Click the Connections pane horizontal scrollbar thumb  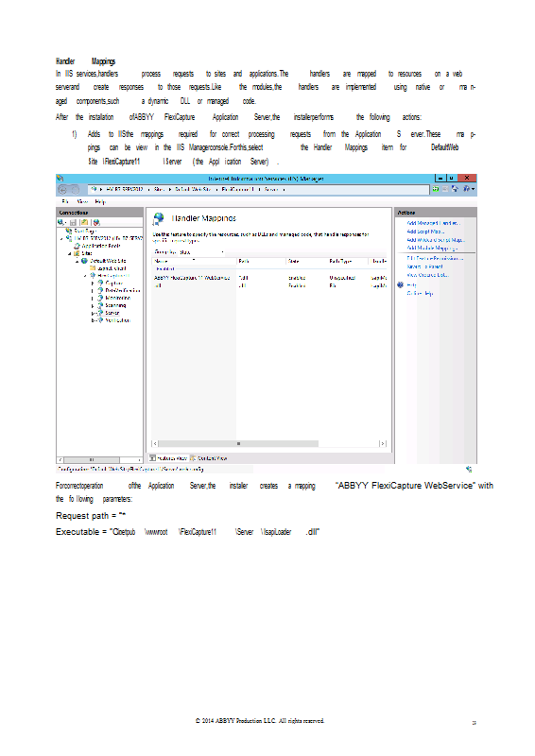92,460
